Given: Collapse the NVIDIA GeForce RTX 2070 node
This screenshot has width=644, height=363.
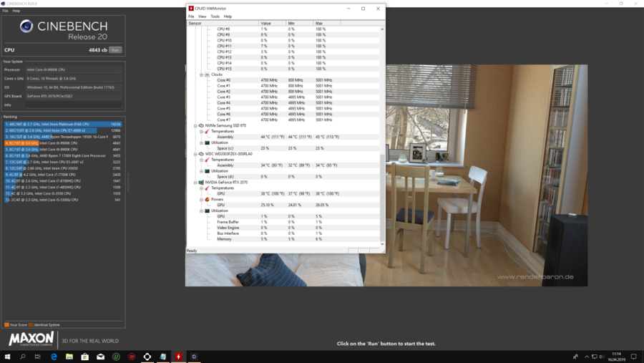Looking at the screenshot, I should coord(195,182).
